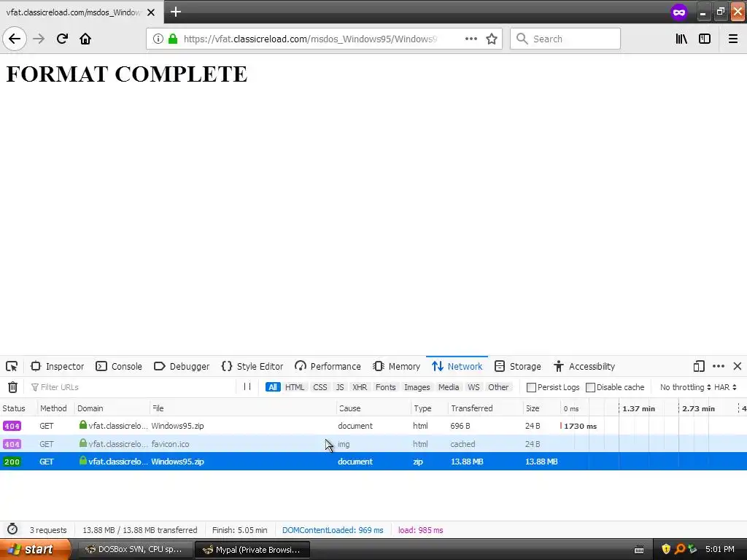The height and width of the screenshot is (560, 747).
Task: Open the HAR dropdown menu
Action: [726, 387]
